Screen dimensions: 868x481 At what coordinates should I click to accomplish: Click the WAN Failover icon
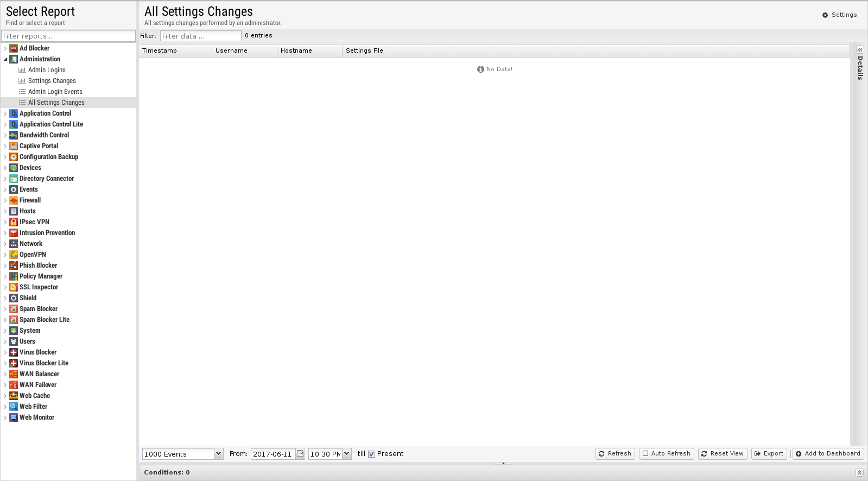(x=14, y=385)
